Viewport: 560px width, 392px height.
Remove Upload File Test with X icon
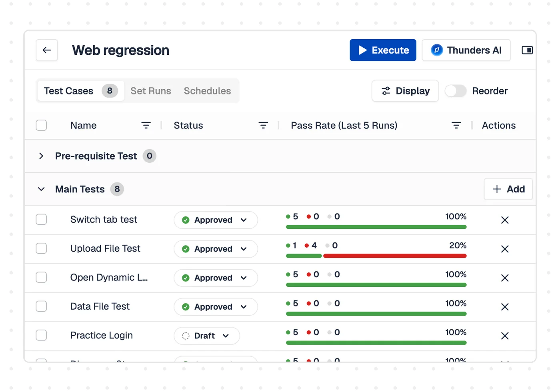coord(505,249)
